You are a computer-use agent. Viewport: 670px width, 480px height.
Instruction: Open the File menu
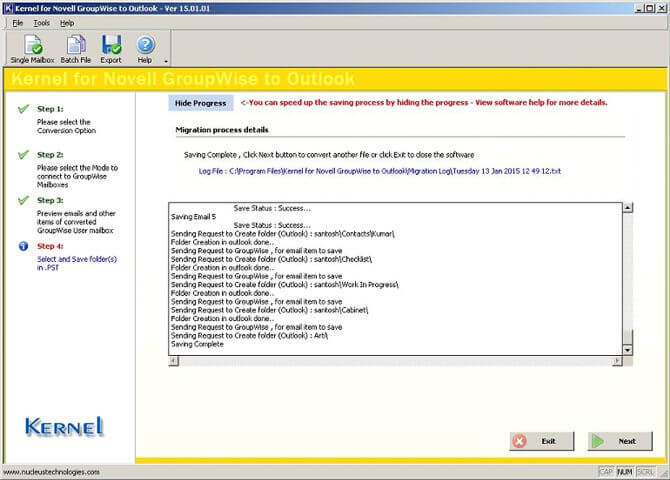(18, 23)
